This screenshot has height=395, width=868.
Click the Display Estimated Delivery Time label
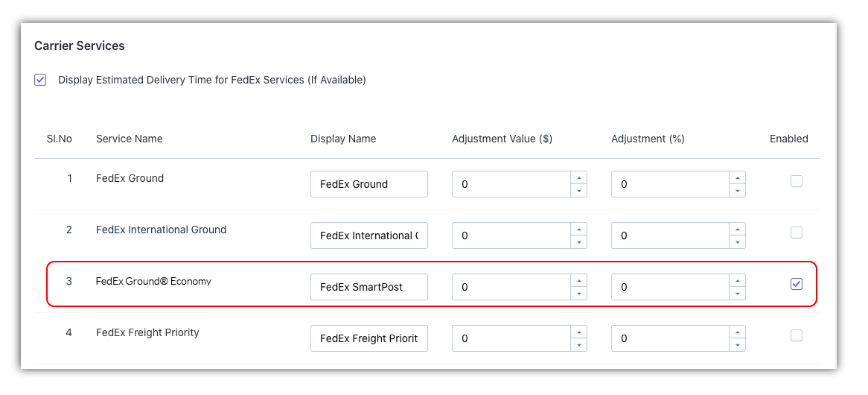[x=212, y=80]
